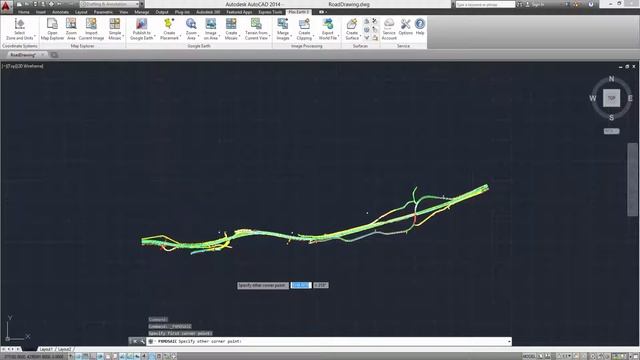Switch to Layout2 tab

(64, 349)
